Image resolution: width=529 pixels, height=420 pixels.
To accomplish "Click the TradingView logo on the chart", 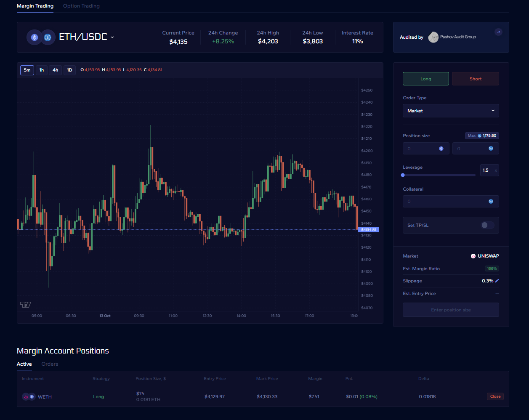I will (x=26, y=305).
